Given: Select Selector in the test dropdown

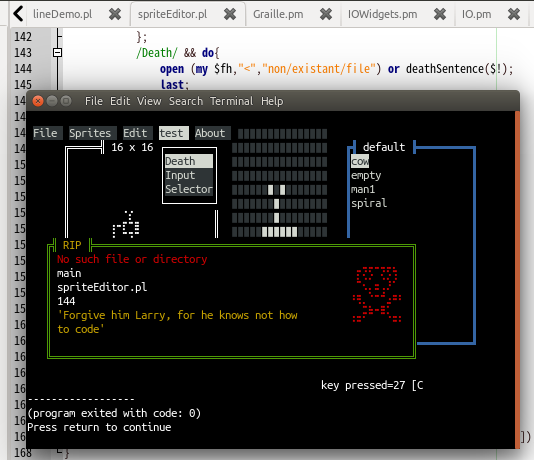Looking at the screenshot, I should (x=189, y=189).
